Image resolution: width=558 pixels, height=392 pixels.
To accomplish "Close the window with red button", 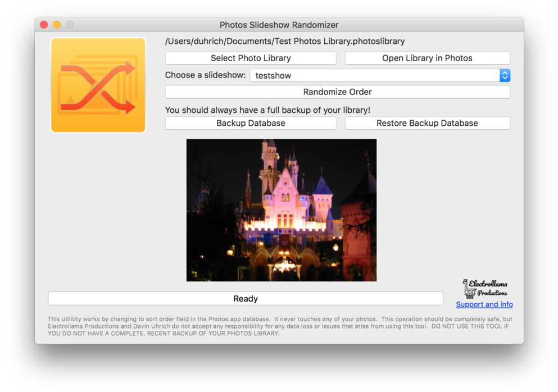I will [x=44, y=25].
